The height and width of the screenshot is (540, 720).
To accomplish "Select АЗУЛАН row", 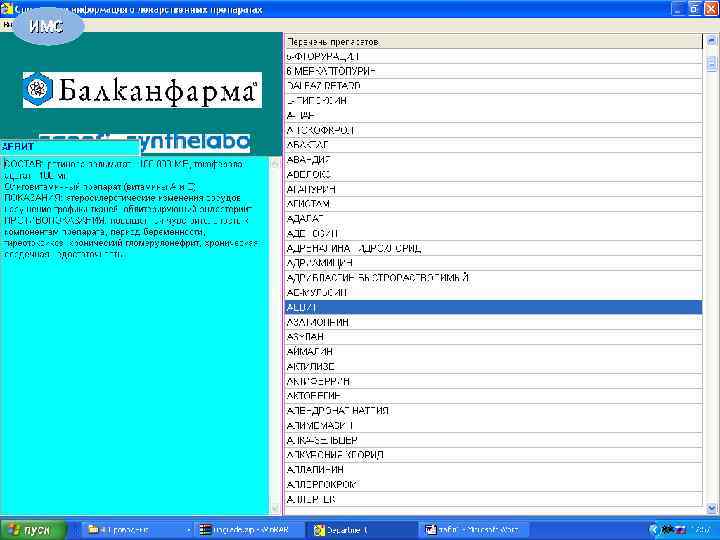I will click(493, 337).
